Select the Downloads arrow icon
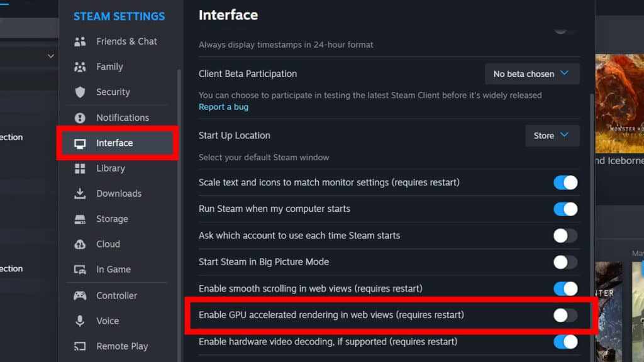The height and width of the screenshot is (362, 644). [x=80, y=194]
